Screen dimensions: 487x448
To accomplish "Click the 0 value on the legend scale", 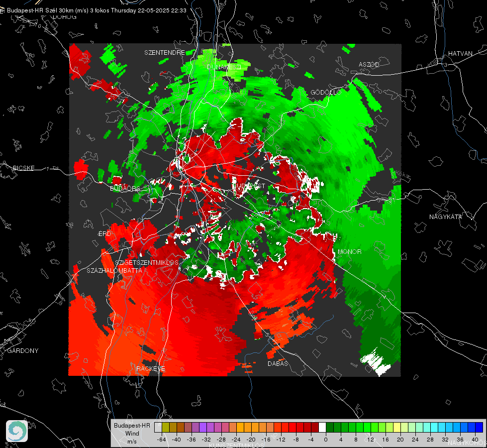I will [x=325, y=440].
